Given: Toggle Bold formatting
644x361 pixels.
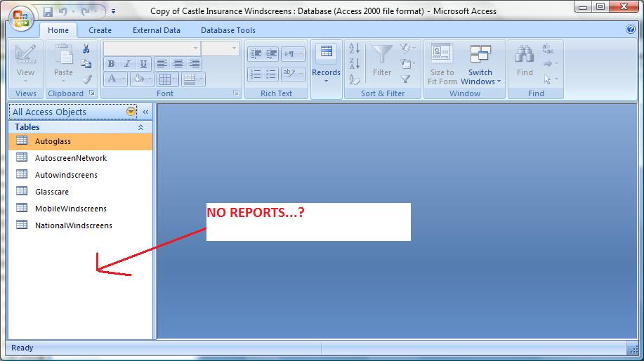Looking at the screenshot, I should (x=111, y=64).
